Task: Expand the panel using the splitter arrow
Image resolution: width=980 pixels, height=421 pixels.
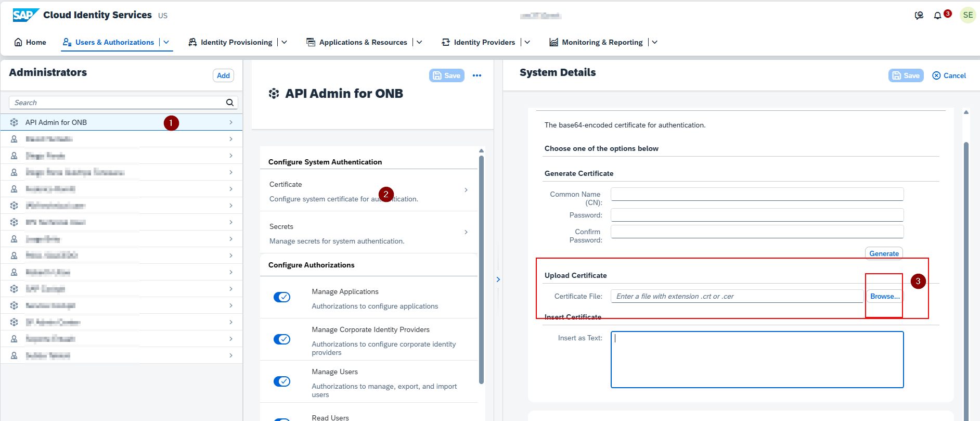Action: (498, 279)
